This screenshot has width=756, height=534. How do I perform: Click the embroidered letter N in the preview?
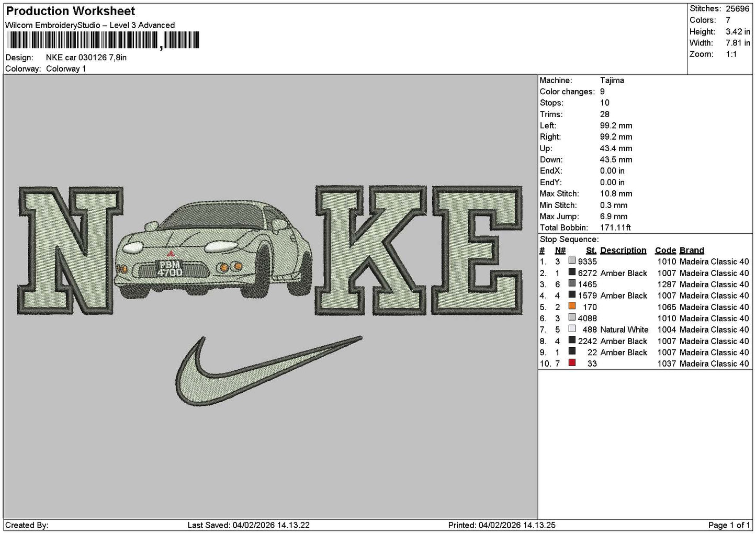click(x=70, y=251)
